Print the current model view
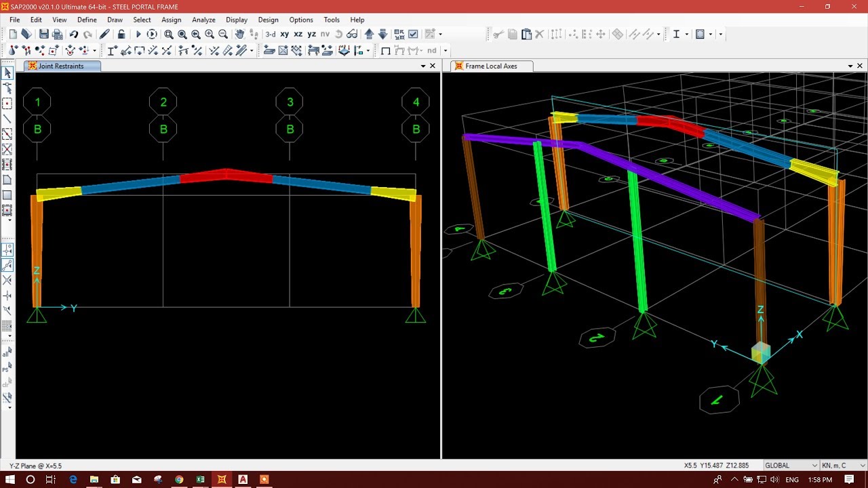This screenshot has width=868, height=488. pos(57,34)
